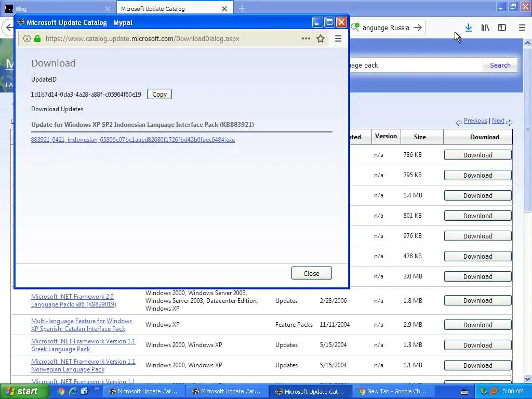Go to Previous results page

click(x=475, y=121)
